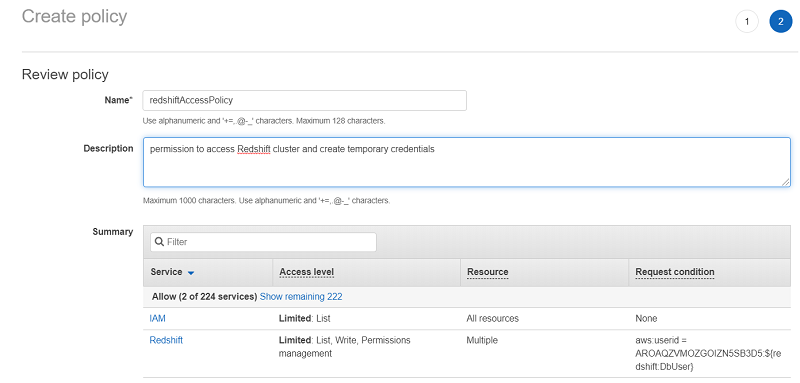Select the step 2 circle indicator
This screenshot has width=800, height=383.
pyautogui.click(x=781, y=22)
